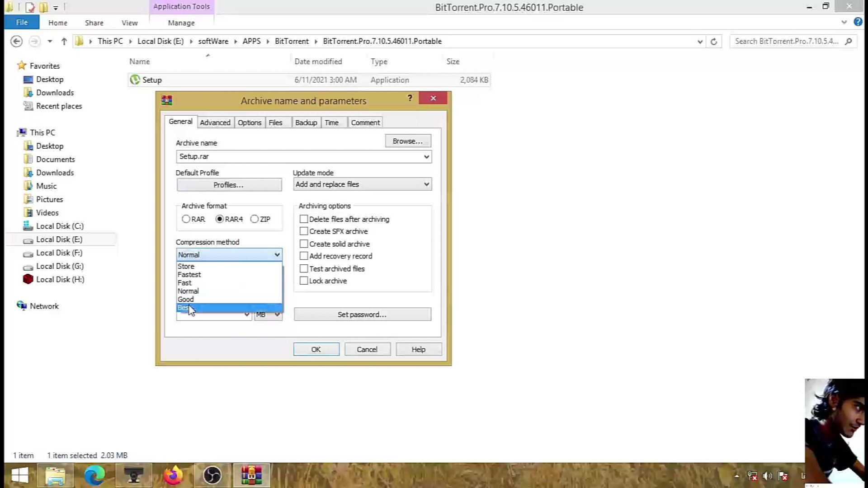868x488 pixels.
Task: Click the search magnifier icon in Explorer
Action: [x=849, y=41]
